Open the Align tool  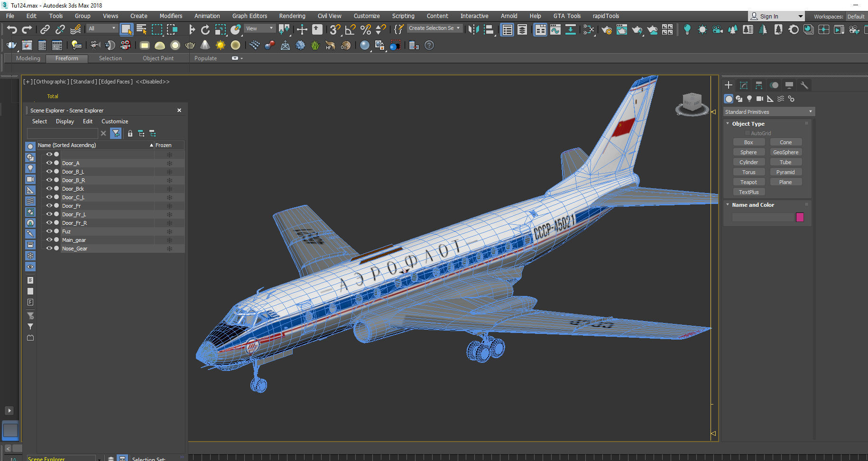489,29
